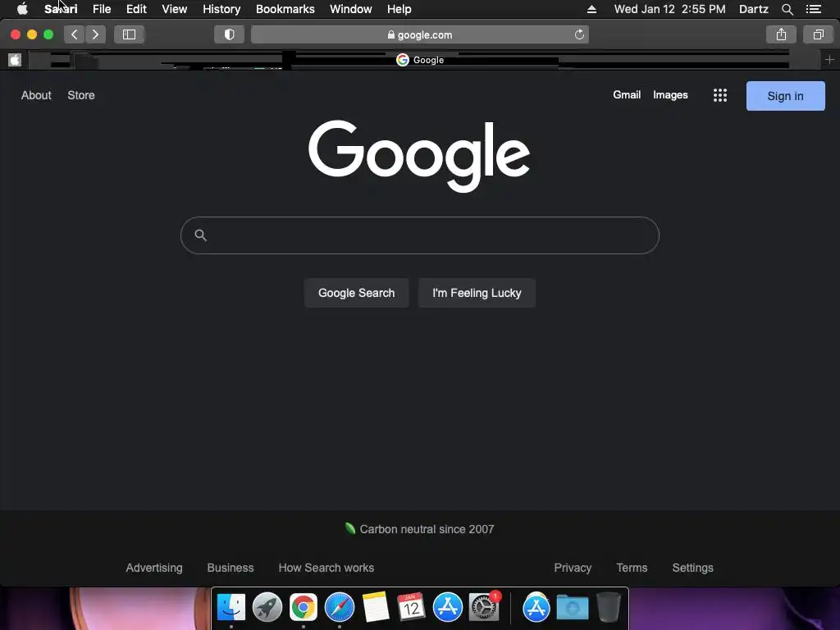
Task: Reload the google.com page
Action: coord(579,34)
